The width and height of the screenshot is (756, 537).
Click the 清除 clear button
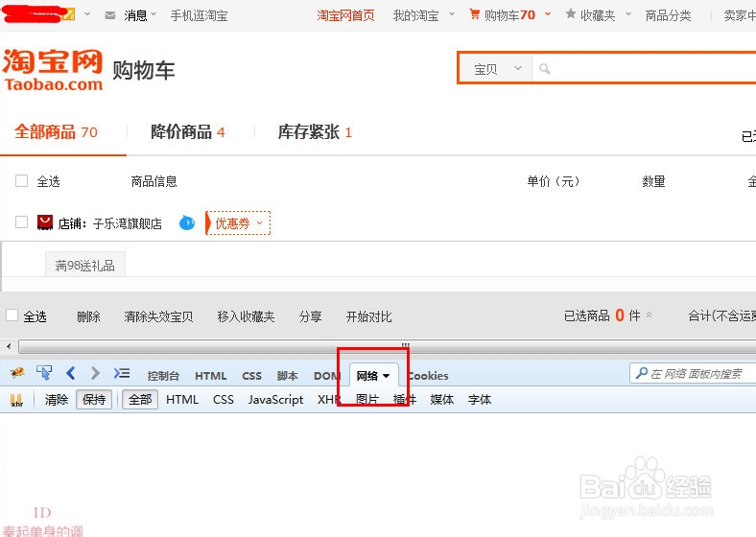point(57,400)
